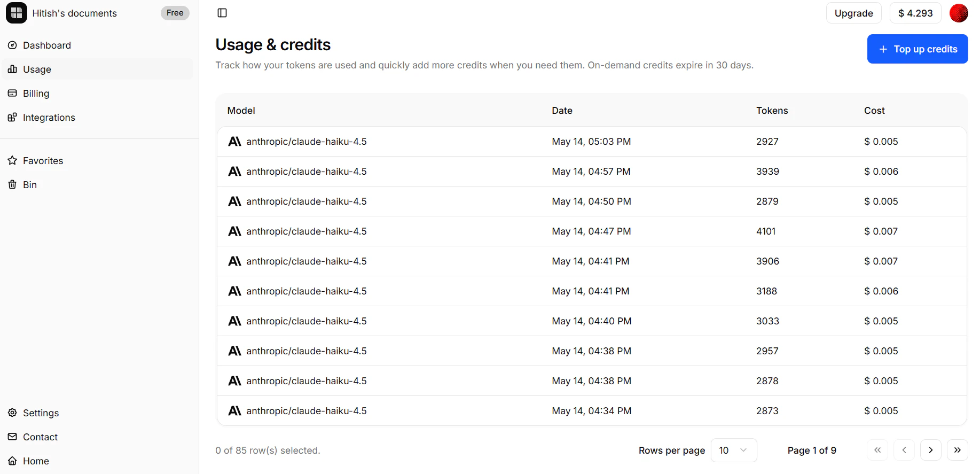This screenshot has width=980, height=474.
Task: Click the Top up credits button
Action: click(918, 49)
